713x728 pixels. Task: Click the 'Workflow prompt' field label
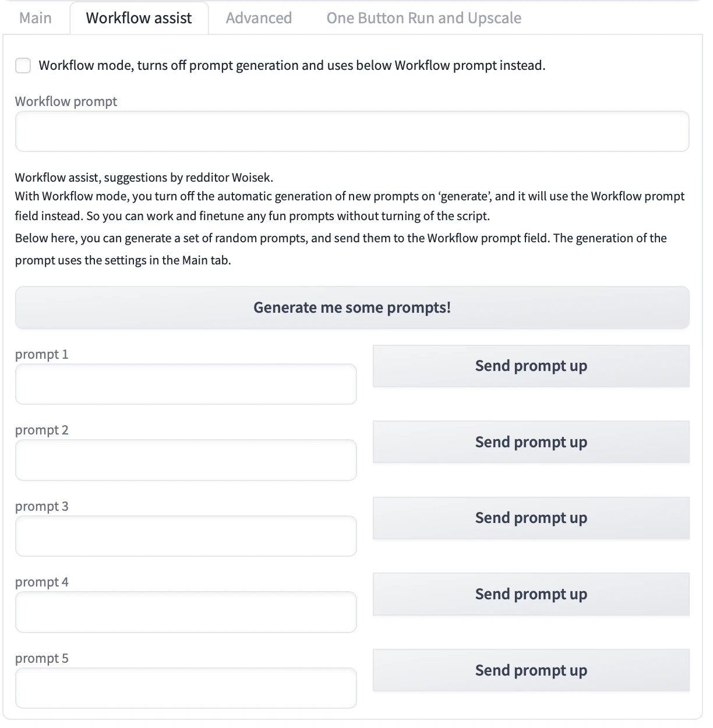66,101
